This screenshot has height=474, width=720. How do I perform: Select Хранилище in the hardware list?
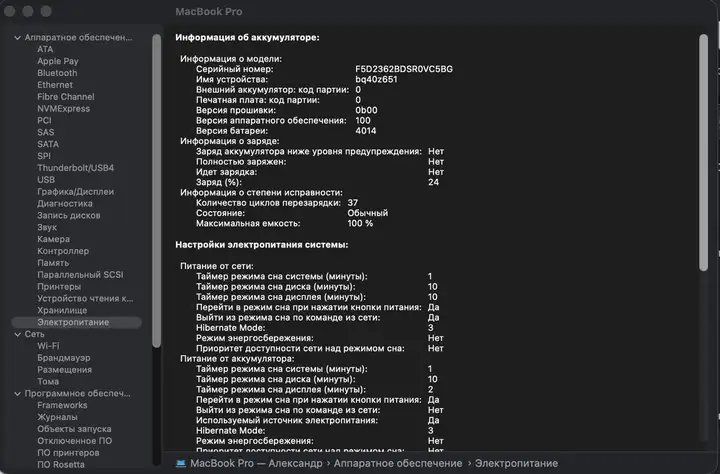[x=62, y=310]
